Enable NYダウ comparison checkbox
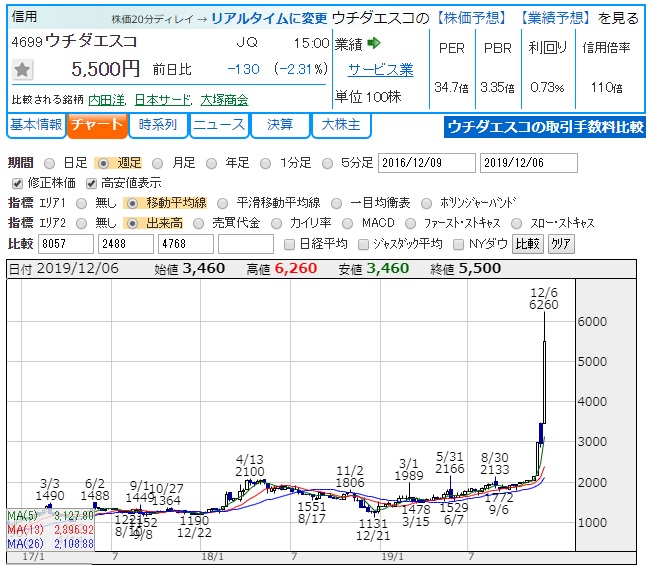The height and width of the screenshot is (565, 649). (x=458, y=244)
